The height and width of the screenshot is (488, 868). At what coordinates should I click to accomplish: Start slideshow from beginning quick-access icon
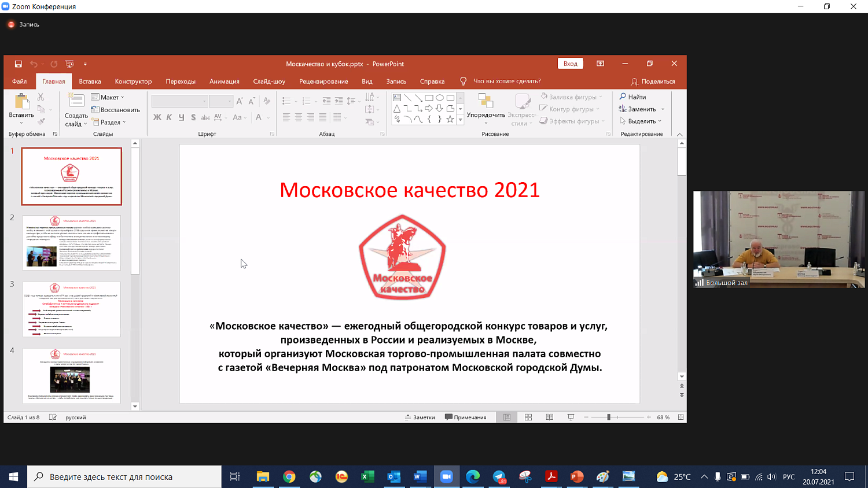69,64
